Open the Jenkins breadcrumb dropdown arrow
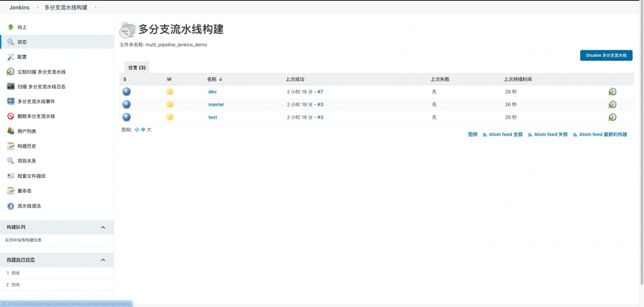This screenshot has width=644, height=307. point(37,7)
